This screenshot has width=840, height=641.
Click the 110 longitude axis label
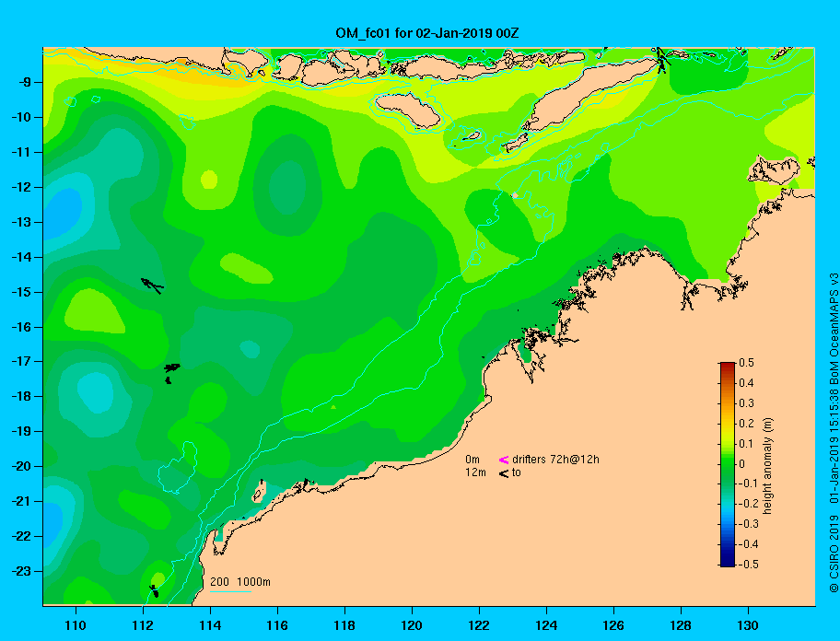(76, 625)
